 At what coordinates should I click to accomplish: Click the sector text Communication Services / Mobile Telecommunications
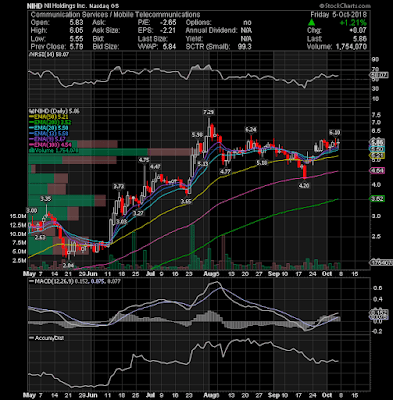(x=115, y=15)
